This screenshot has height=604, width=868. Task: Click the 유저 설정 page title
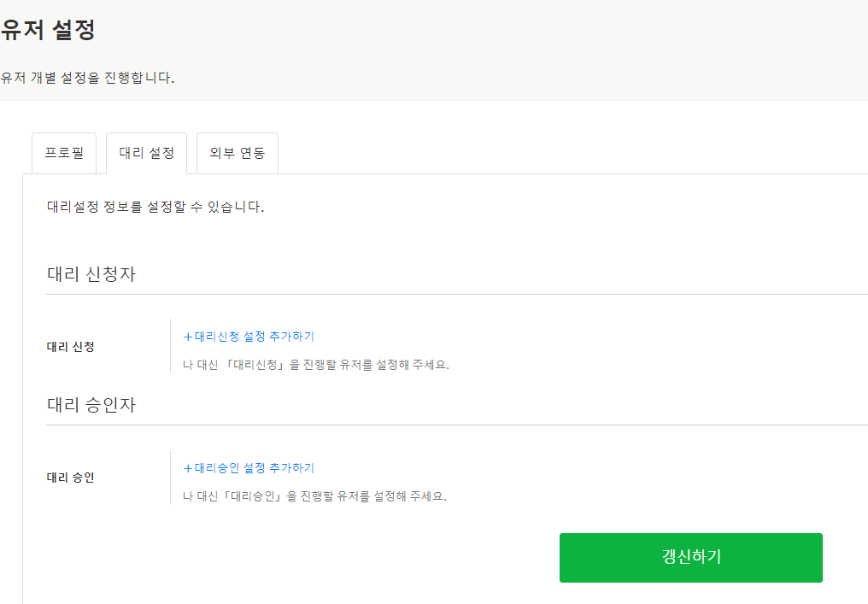(x=48, y=31)
